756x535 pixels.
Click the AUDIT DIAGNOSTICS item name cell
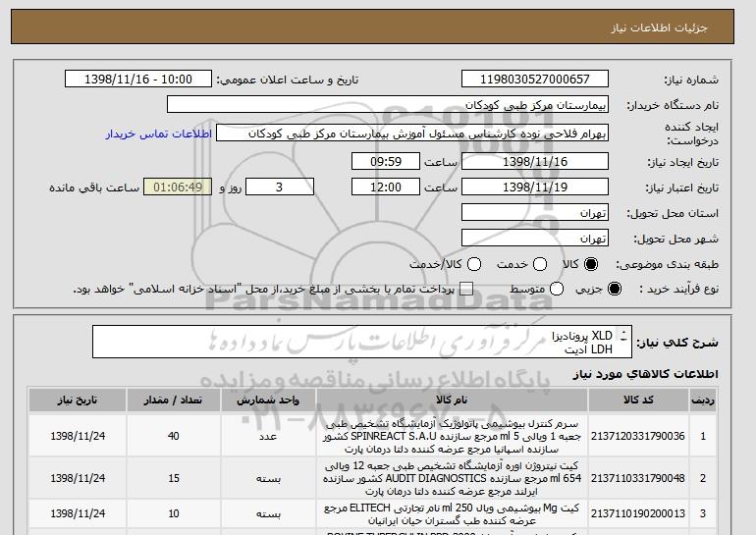click(452, 478)
